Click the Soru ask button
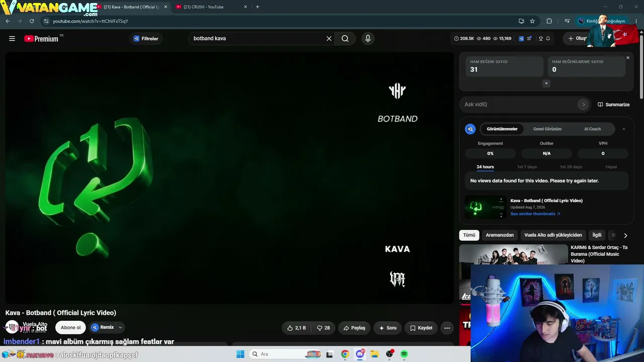 pos(387,328)
